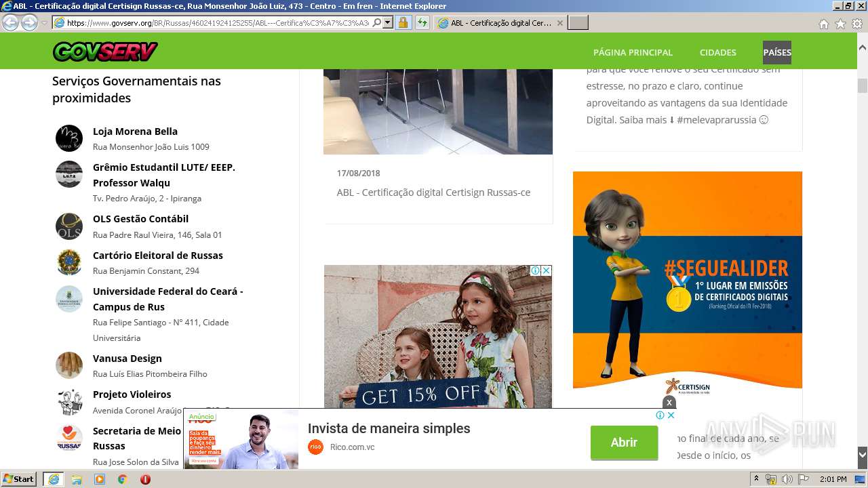Screen dimensions: 868x488
Task: Open Grêmio Estudantil LUTE/ EEEP link
Action: pos(164,175)
